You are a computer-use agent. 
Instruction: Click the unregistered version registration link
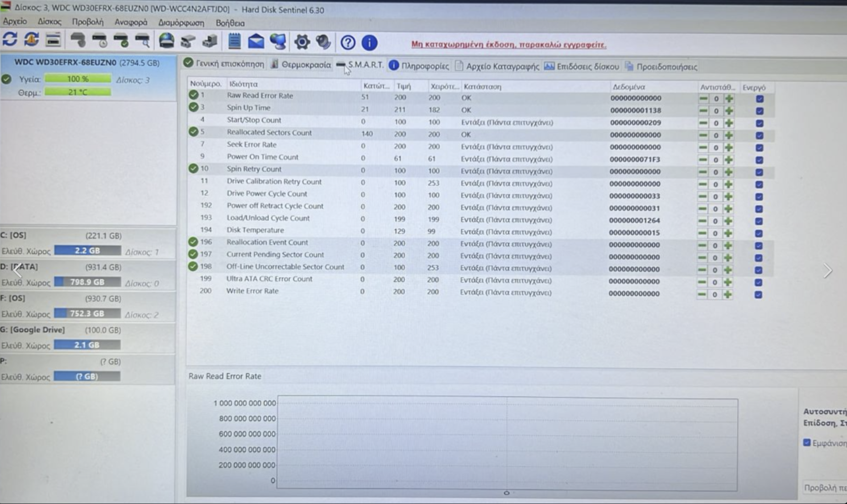click(508, 45)
